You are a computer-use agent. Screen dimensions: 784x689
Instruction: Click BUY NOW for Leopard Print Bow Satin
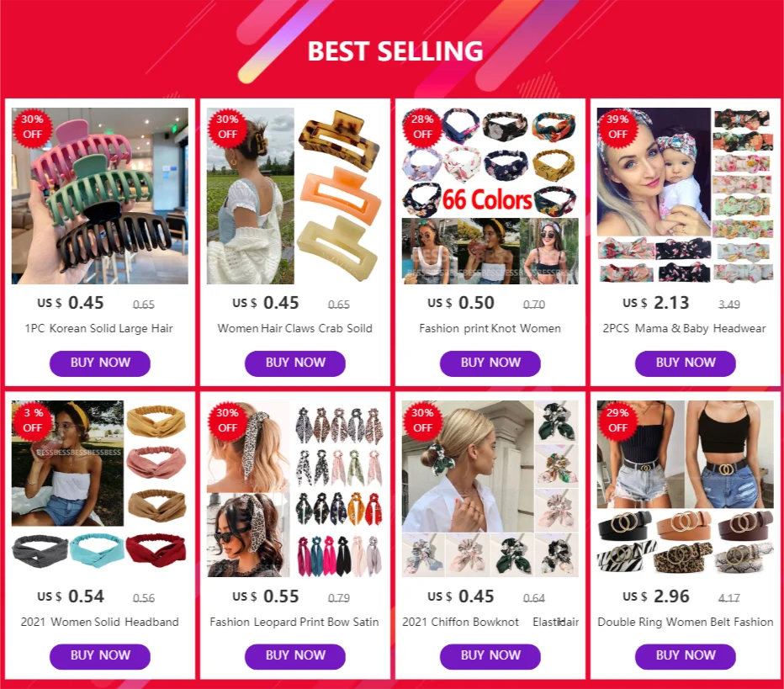pos(295,656)
